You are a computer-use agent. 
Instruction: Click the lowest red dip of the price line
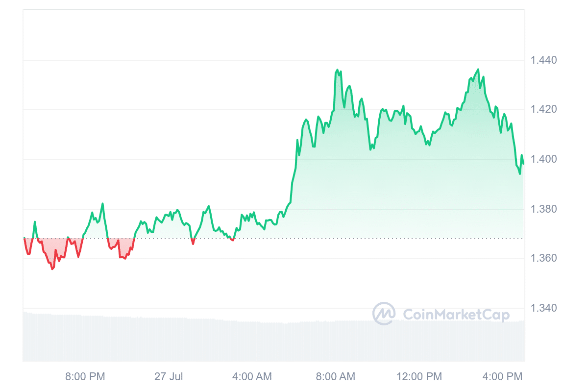[52, 269]
